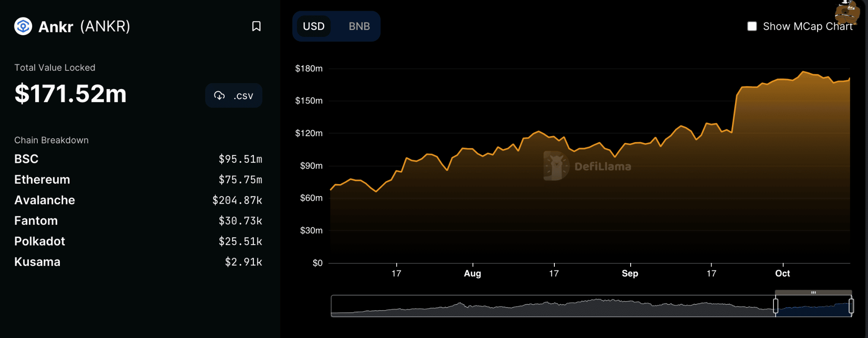
Task: Select the Polkadot chain label
Action: (40, 241)
